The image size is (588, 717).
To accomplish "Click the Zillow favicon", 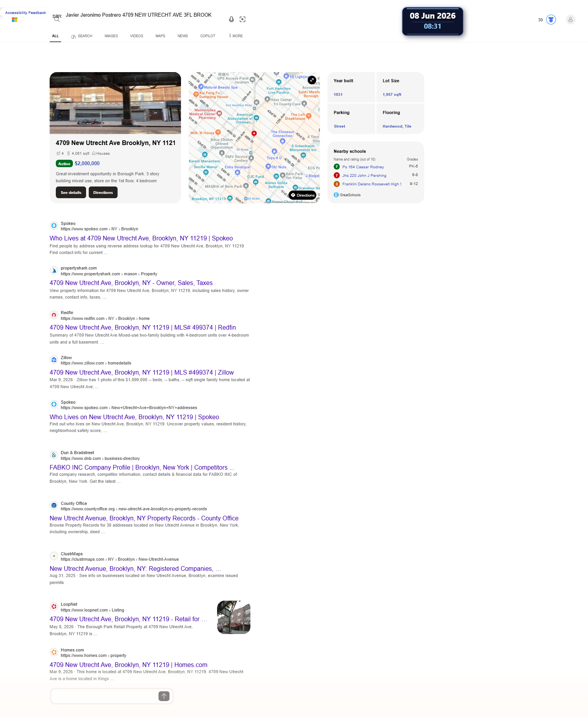I will pos(54,360).
